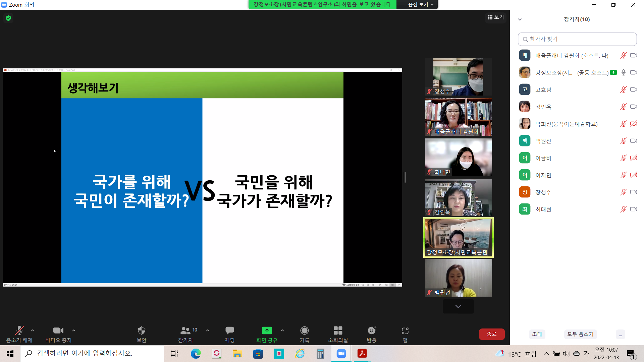Toggle Participants (참가자) panel in toolbar
This screenshot has width=644, height=362.
tap(185, 331)
